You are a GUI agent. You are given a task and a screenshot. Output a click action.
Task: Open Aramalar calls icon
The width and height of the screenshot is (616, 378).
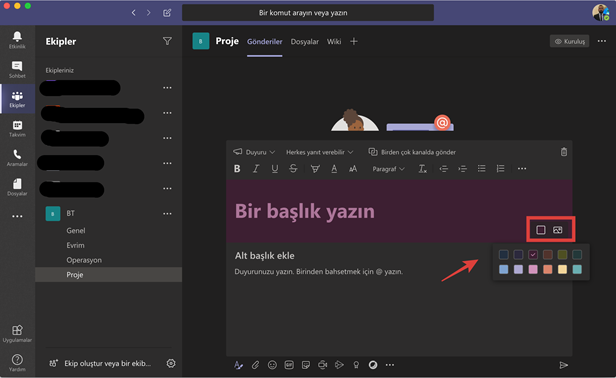coord(17,158)
